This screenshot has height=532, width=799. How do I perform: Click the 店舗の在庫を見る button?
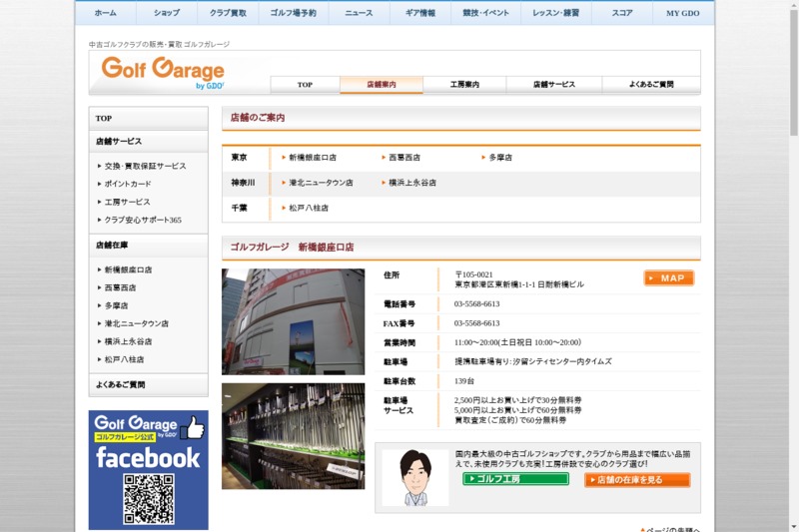637,479
